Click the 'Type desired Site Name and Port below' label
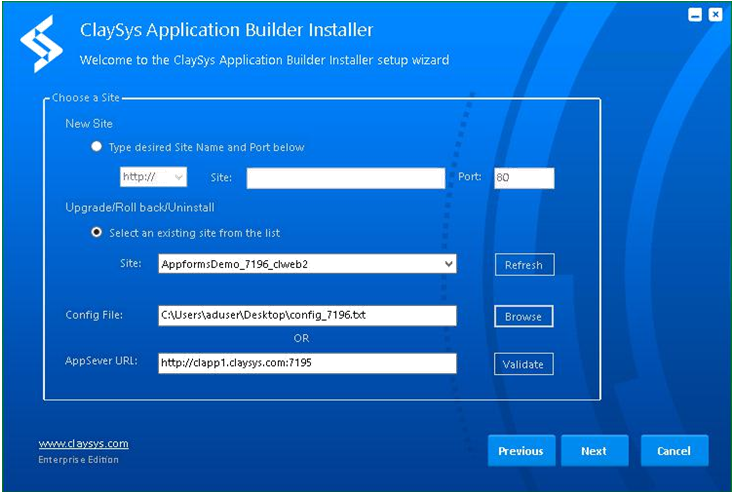This screenshot has height=492, width=732. [206, 148]
